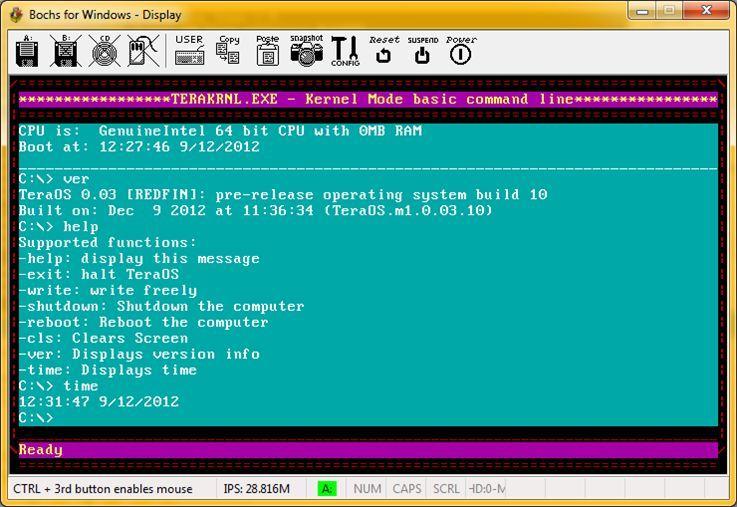Click the HD:0-M status indicator
Image resolution: width=737 pixels, height=507 pixels.
[x=486, y=489]
